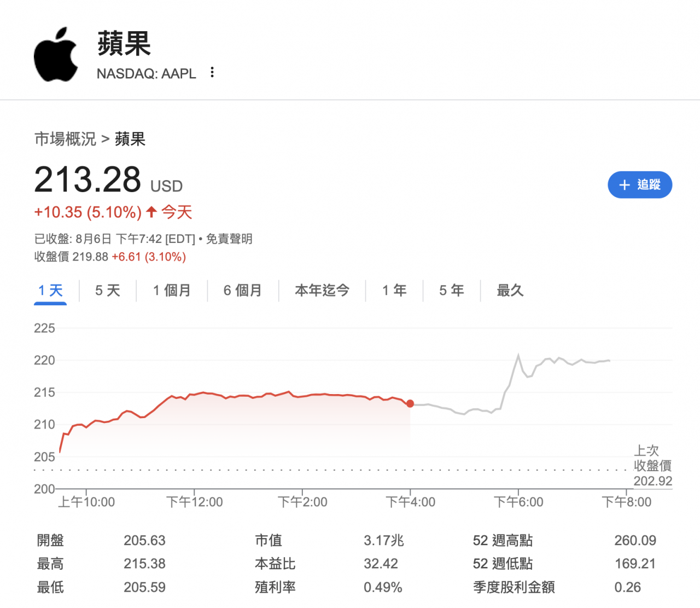
Task: Open the three-dot overflow menu beside NASDAQ: AAPL
Action: [212, 72]
